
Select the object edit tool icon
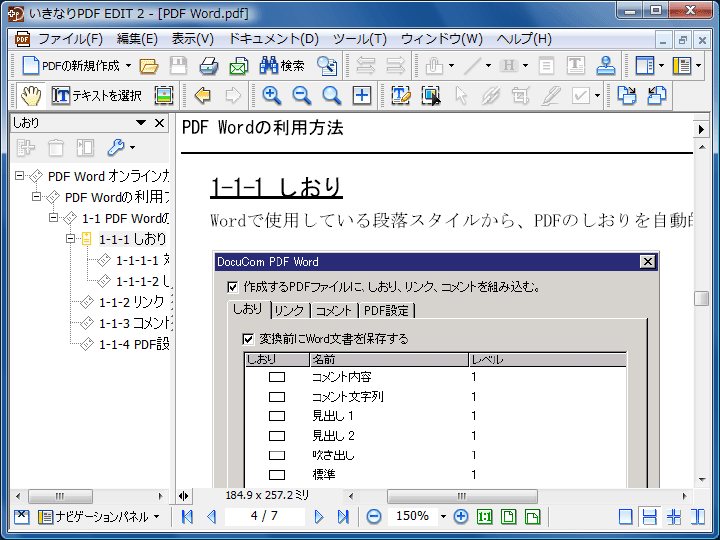431,96
